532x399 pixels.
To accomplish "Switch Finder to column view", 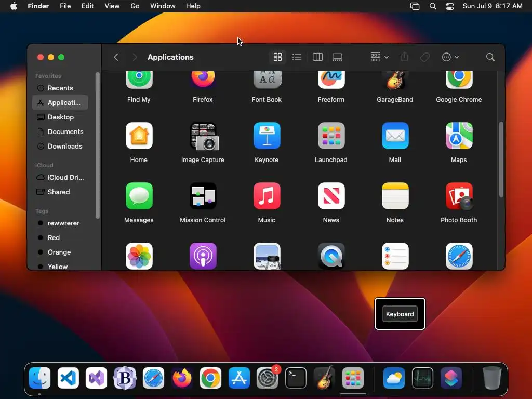I will click(317, 57).
